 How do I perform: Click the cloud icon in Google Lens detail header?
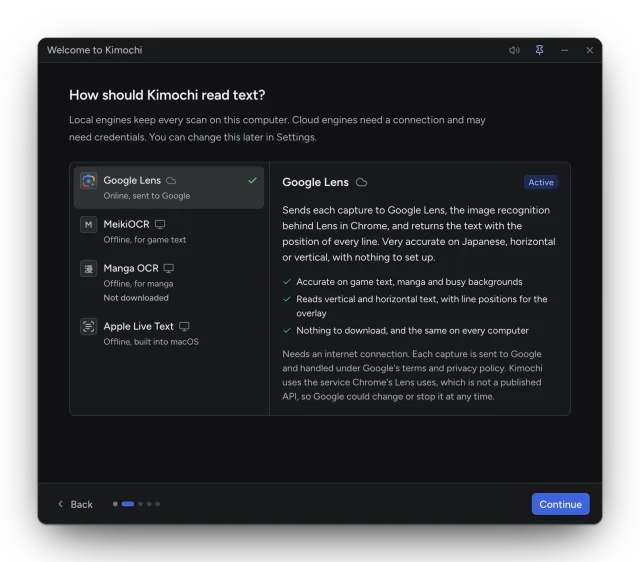coord(361,182)
